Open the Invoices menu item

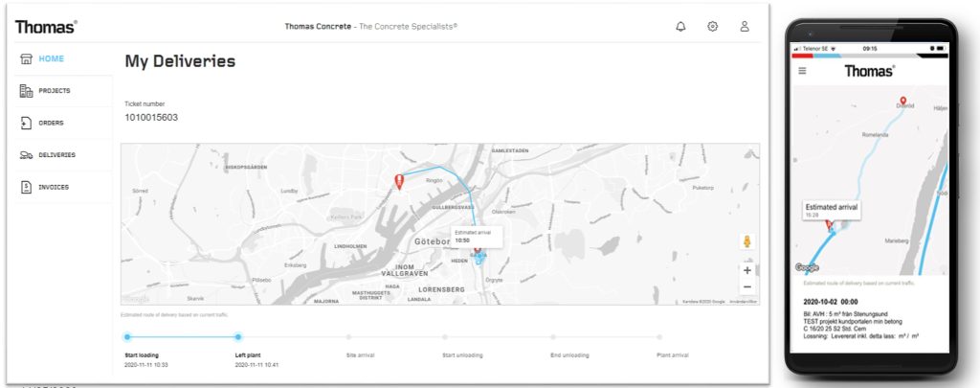54,187
